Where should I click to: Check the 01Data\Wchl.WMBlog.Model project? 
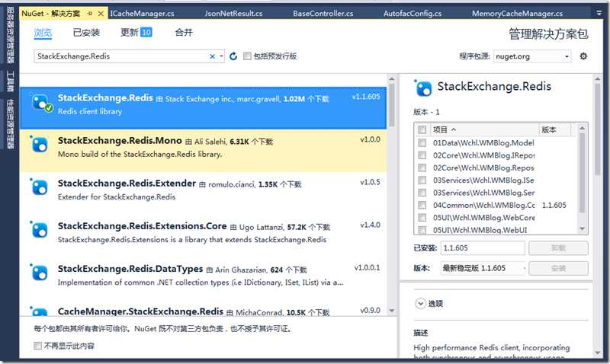pyautogui.click(x=422, y=143)
